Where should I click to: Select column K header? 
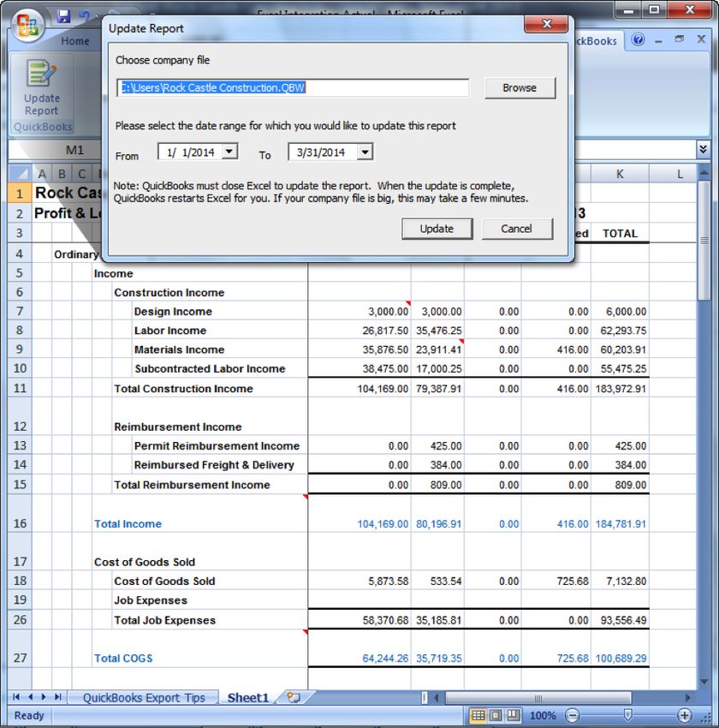click(620, 174)
